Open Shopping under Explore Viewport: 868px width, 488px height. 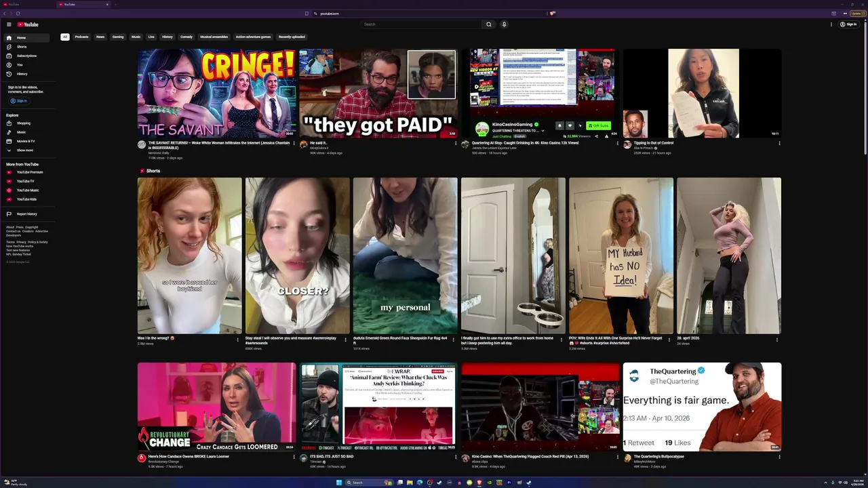[x=27, y=123]
